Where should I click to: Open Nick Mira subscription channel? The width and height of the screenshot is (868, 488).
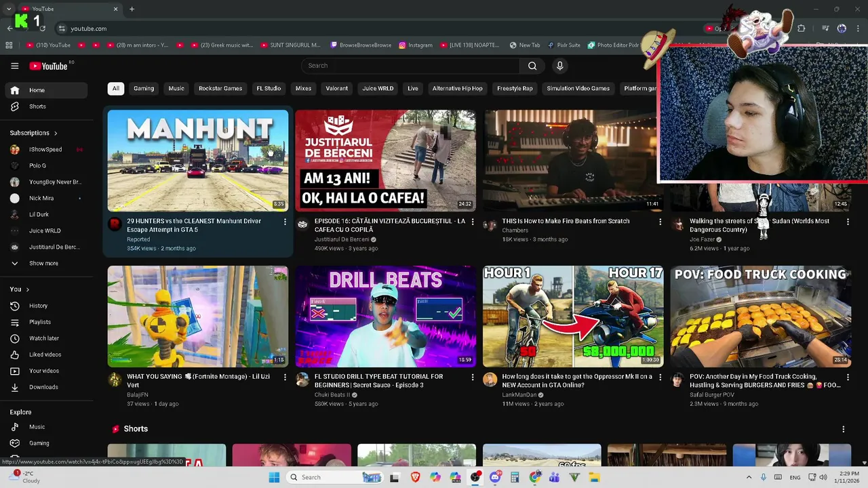[45, 198]
